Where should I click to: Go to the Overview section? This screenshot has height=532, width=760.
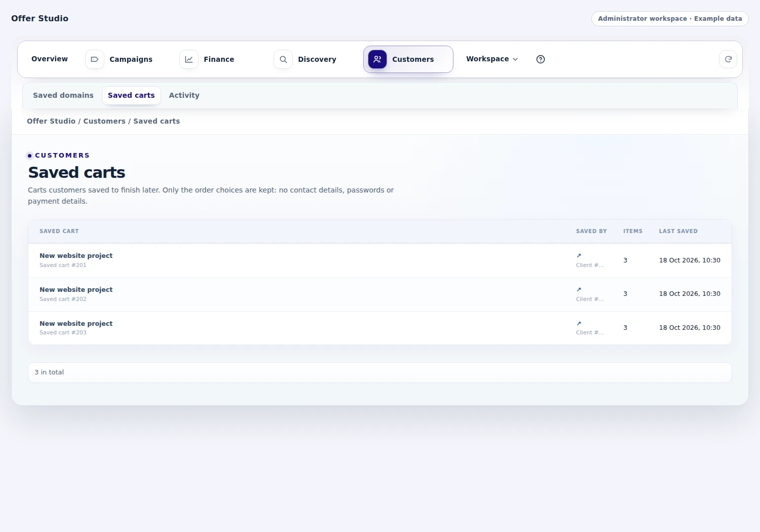50,59
